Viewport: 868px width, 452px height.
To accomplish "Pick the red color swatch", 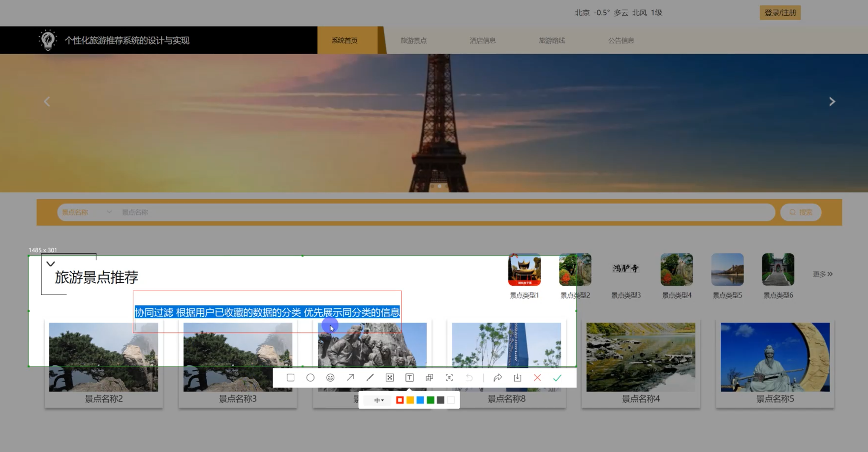I will [400, 400].
